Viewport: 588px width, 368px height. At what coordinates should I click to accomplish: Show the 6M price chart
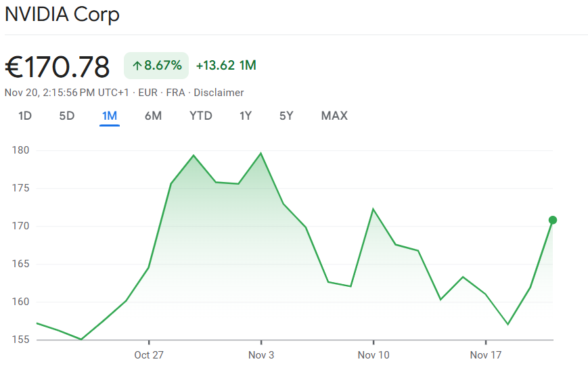[x=153, y=116]
